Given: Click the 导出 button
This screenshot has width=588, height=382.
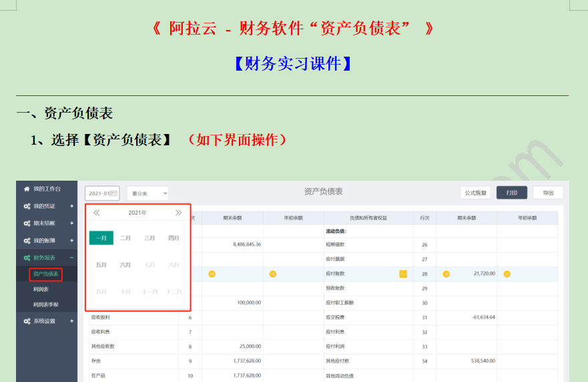Looking at the screenshot, I should (548, 193).
